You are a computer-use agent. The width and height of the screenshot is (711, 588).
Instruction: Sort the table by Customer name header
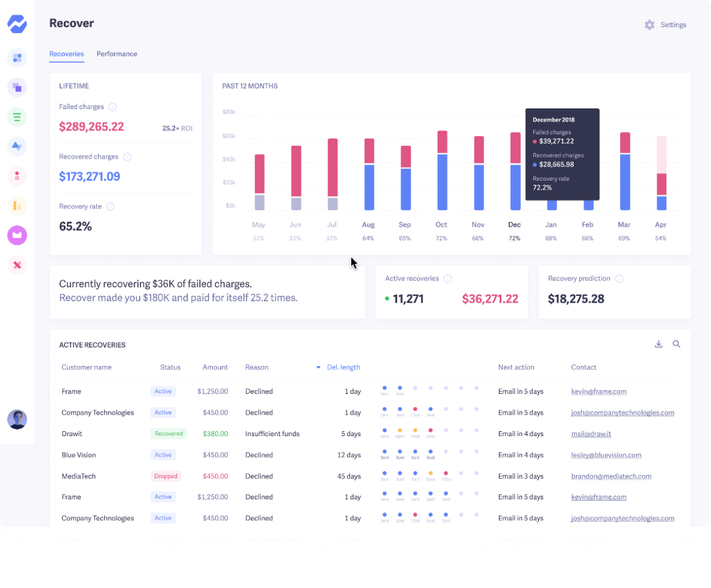click(x=86, y=367)
